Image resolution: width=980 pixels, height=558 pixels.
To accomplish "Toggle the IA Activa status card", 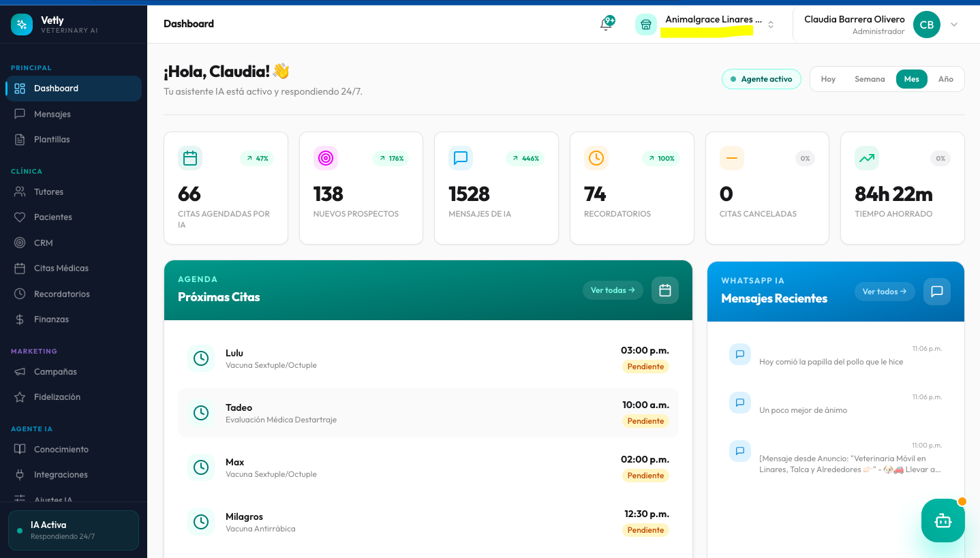I will 74,530.
